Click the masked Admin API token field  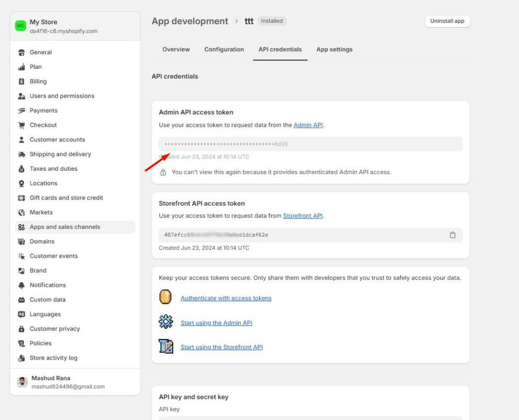[x=311, y=144]
